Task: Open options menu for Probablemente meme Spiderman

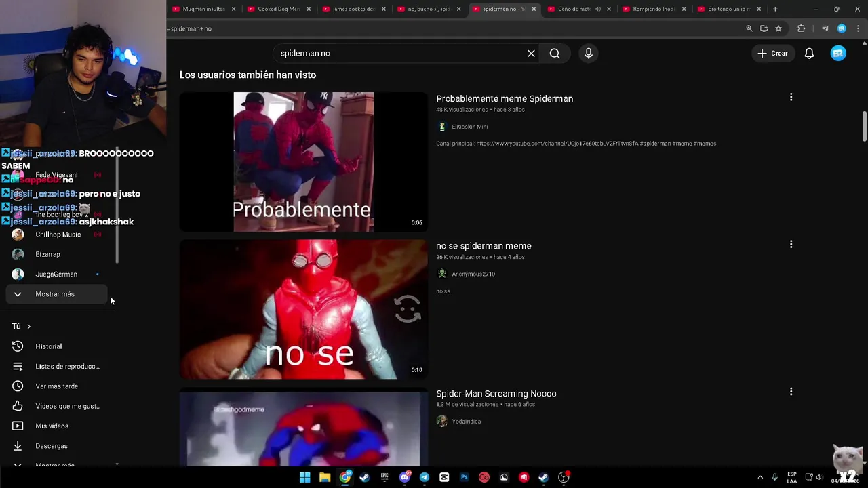Action: point(791,98)
